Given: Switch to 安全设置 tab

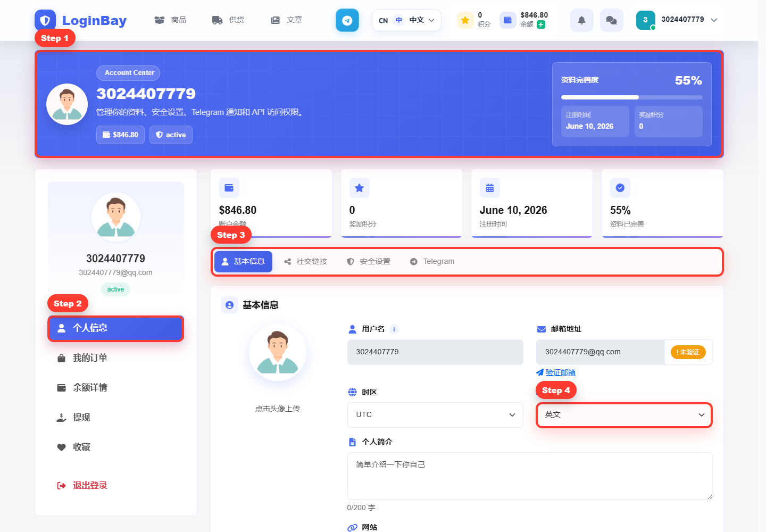Looking at the screenshot, I should pyautogui.click(x=369, y=262).
